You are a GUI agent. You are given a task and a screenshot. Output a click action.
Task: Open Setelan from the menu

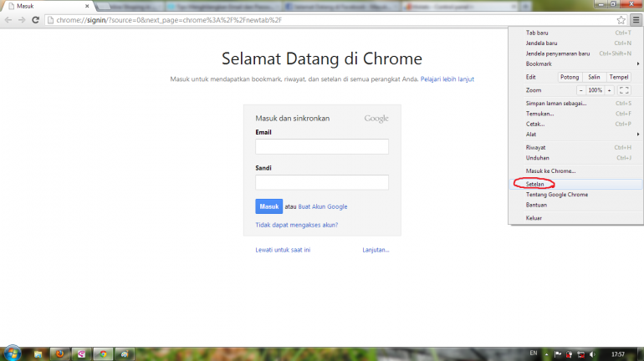click(575, 184)
